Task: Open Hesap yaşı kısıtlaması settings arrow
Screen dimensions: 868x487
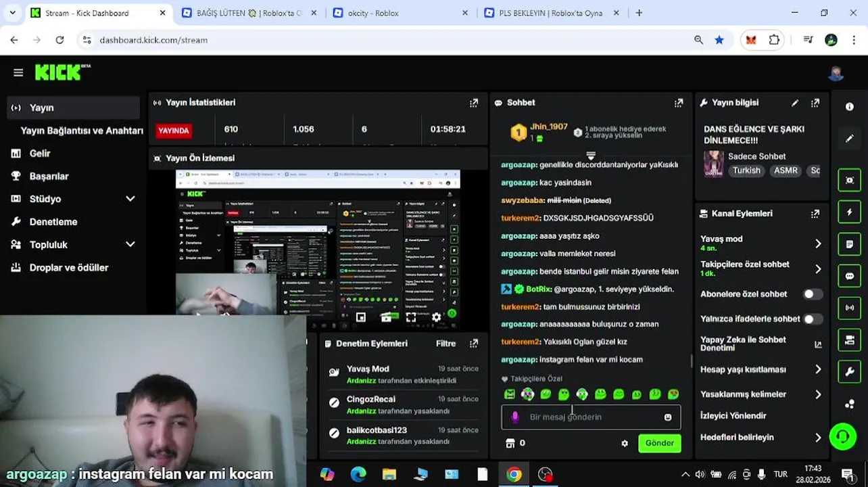Action: click(x=818, y=370)
